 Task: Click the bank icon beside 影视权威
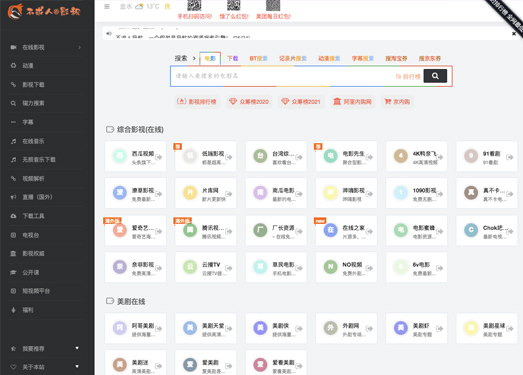point(13,254)
